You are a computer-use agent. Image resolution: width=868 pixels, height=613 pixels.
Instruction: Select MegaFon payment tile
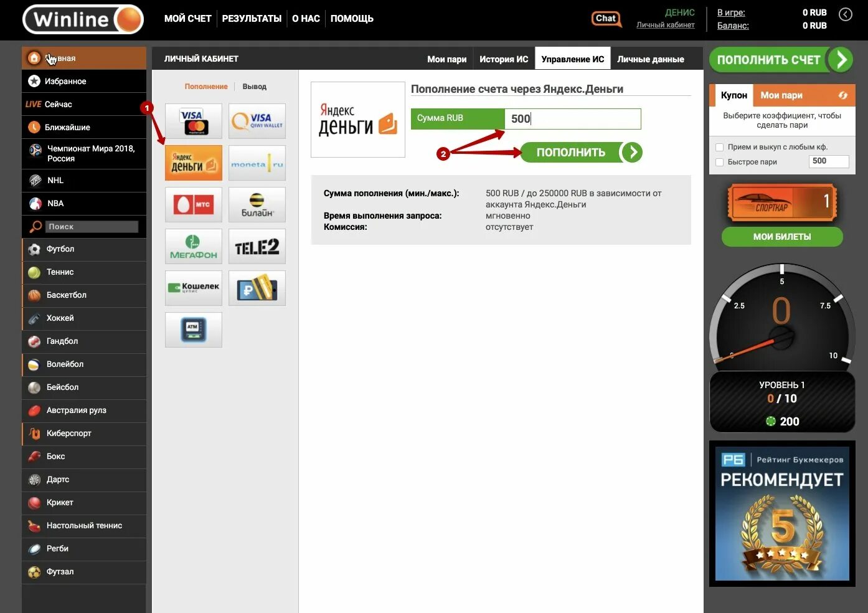pyautogui.click(x=194, y=246)
